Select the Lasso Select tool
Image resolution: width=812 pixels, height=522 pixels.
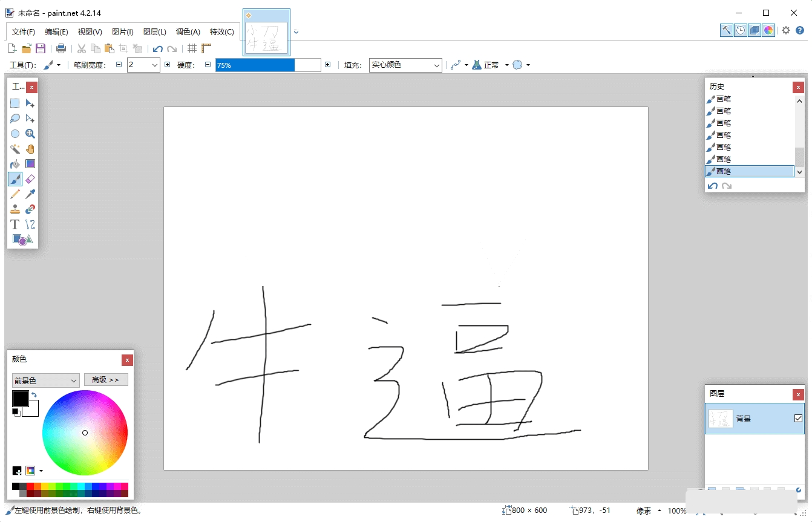[x=15, y=119]
